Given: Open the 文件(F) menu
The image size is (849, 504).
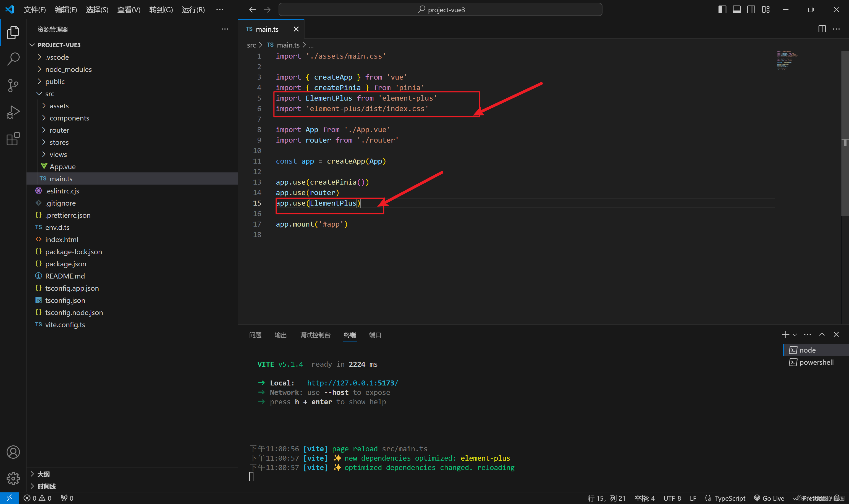Looking at the screenshot, I should pos(35,9).
